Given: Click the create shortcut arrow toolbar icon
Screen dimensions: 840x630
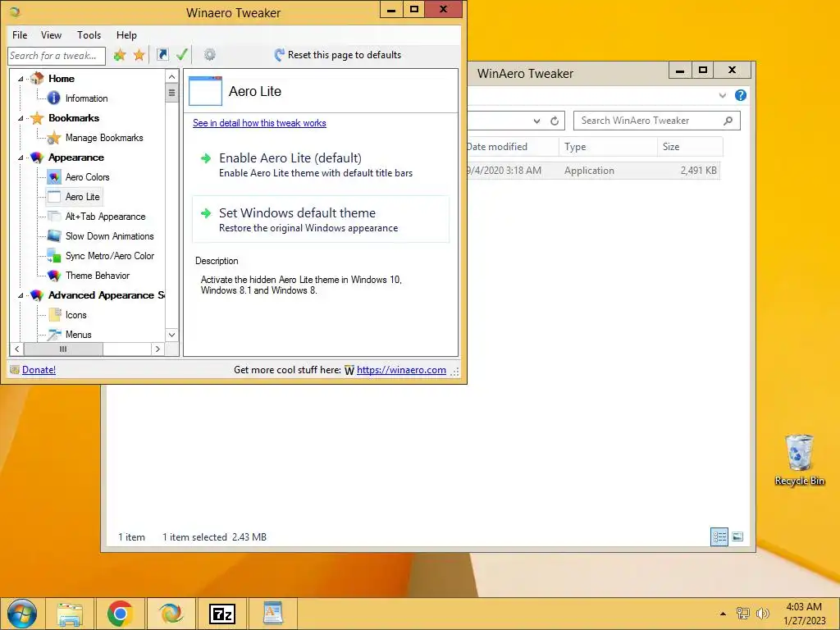Looking at the screenshot, I should click(162, 54).
